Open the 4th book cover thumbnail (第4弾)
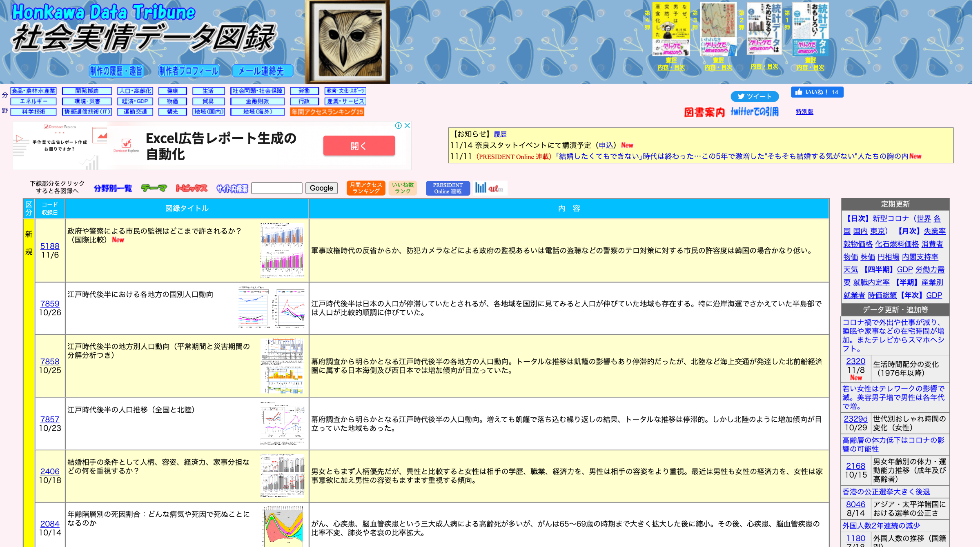980x547 pixels. tap(671, 29)
